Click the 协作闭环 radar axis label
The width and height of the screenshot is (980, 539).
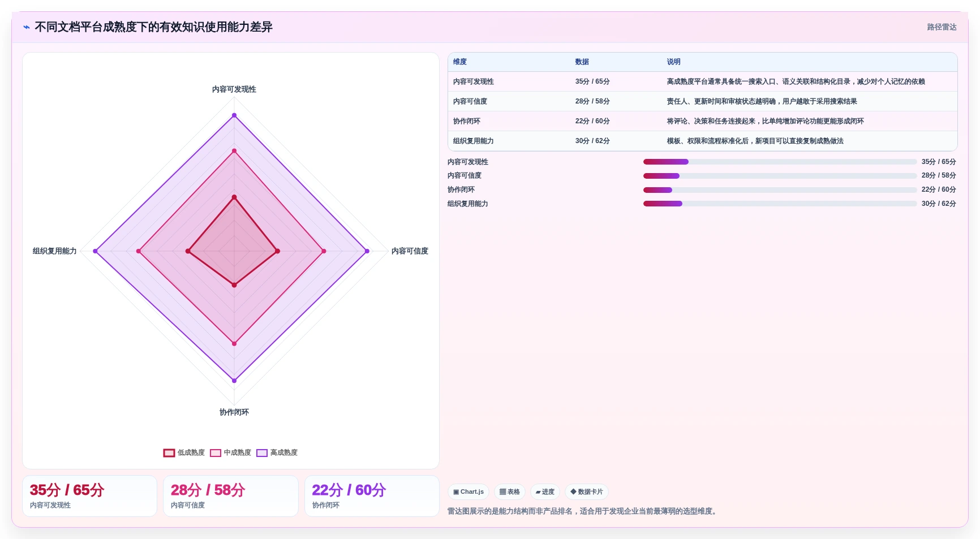point(234,412)
